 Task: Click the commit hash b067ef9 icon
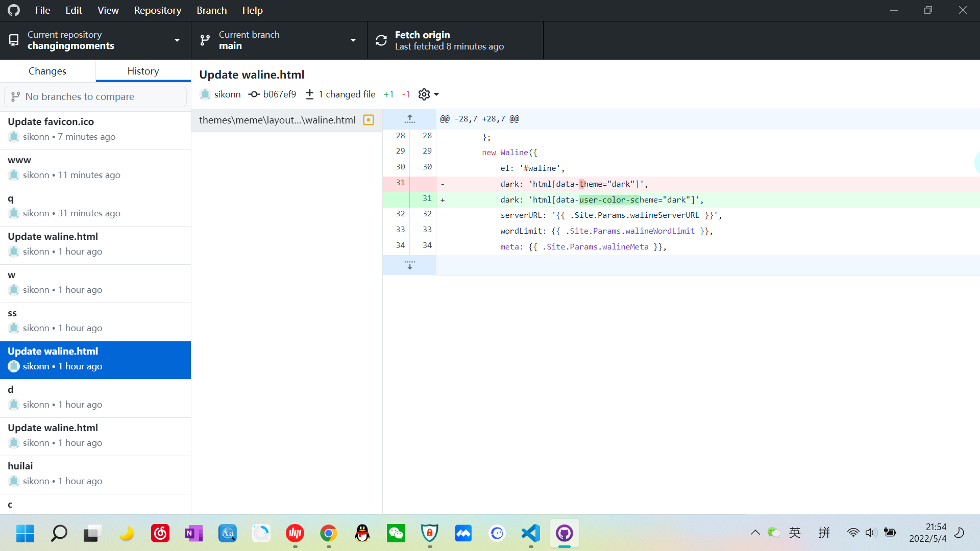coord(254,94)
